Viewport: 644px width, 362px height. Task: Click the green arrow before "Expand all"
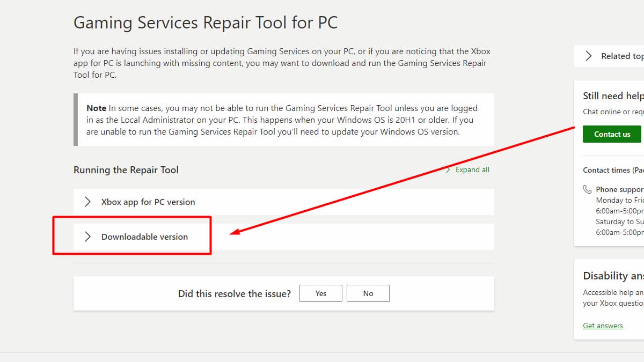click(x=448, y=169)
